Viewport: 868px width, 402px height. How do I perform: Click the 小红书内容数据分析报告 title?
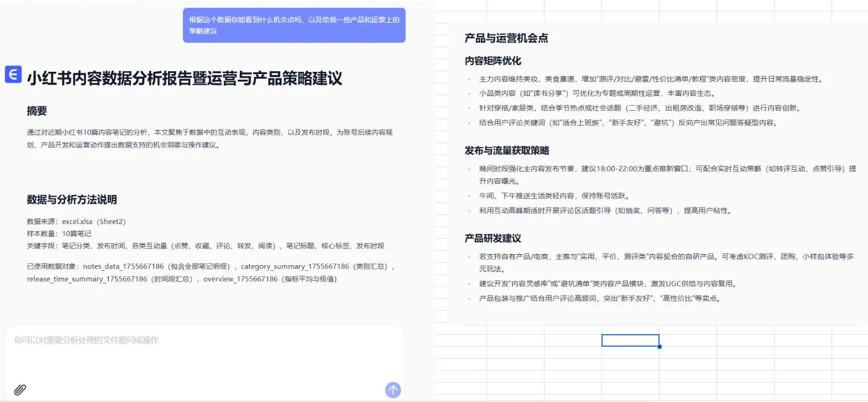pos(185,78)
